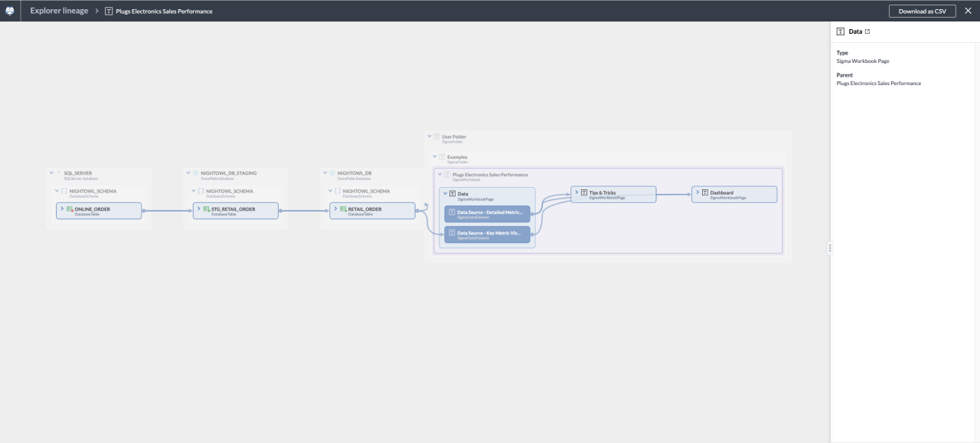
Task: Collapse NIGHTOWL_SCHEMA under SQL_SERVER
Action: pos(57,191)
